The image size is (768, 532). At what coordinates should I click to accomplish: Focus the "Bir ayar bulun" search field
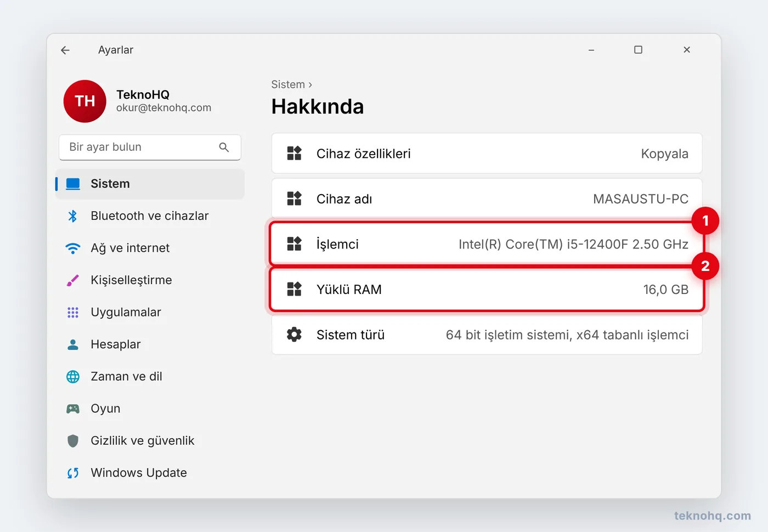tap(150, 147)
